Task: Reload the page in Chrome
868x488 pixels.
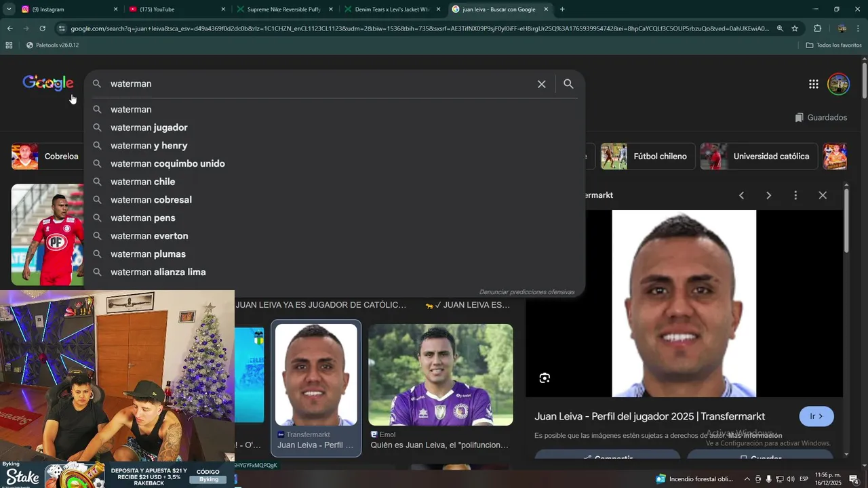Action: [42, 28]
